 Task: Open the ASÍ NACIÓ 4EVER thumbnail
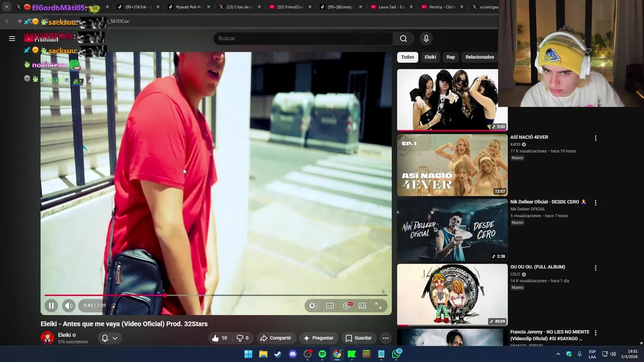pos(452,165)
